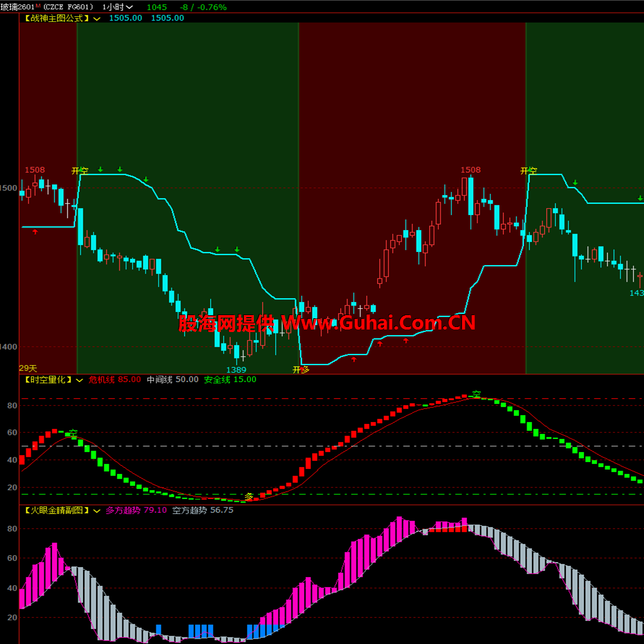Click the 危机线 85.00 legend label
Image resolution: width=644 pixels, height=644 pixels.
pos(114,380)
